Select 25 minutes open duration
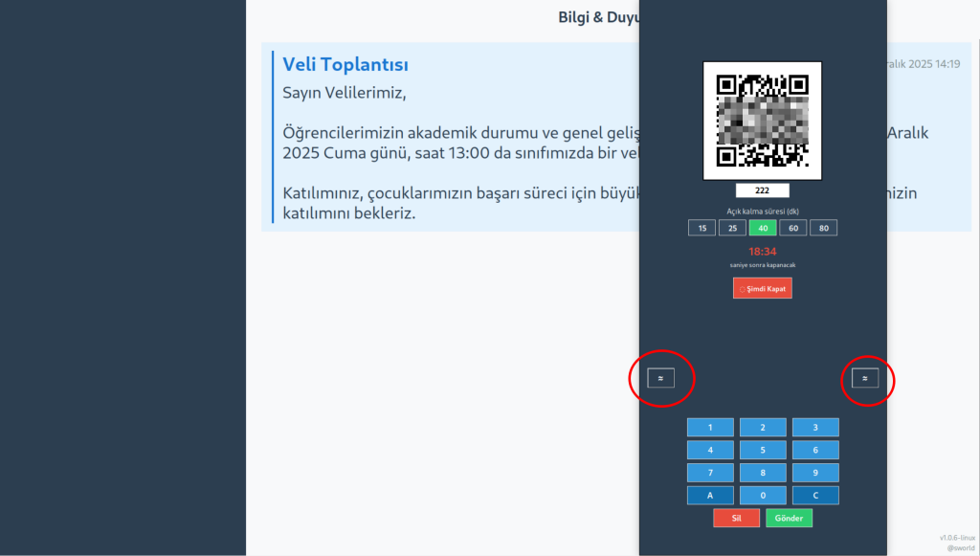 click(x=732, y=228)
